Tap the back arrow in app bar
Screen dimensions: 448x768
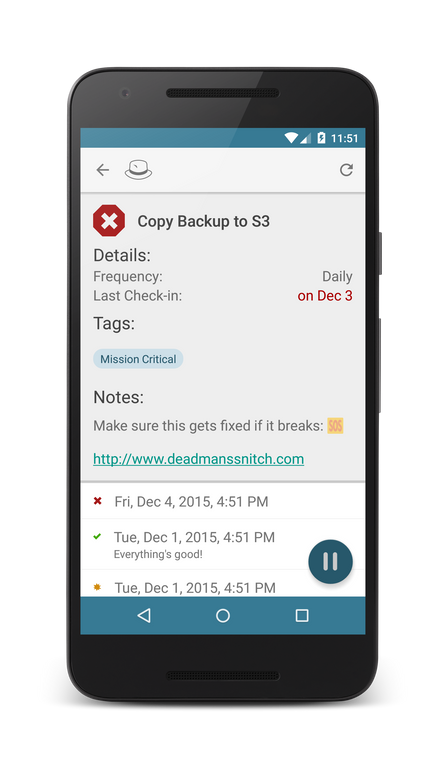point(102,170)
